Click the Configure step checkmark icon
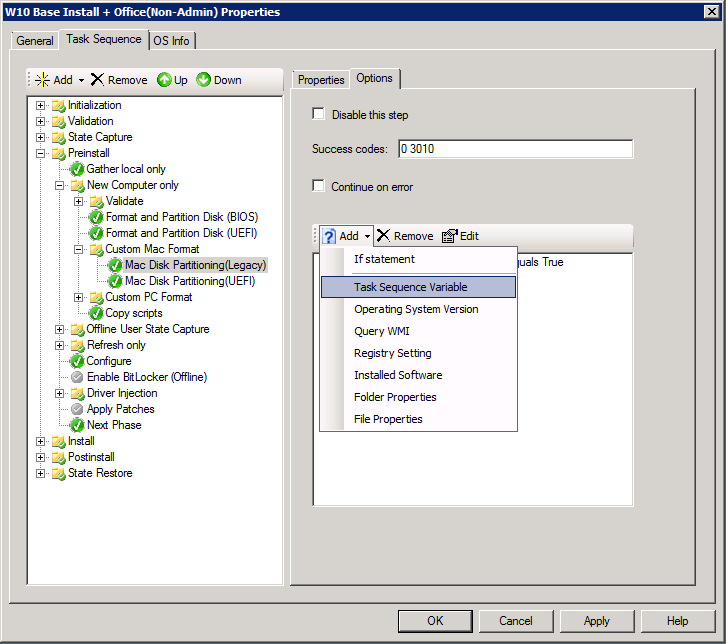The width and height of the screenshot is (726, 644). click(77, 361)
